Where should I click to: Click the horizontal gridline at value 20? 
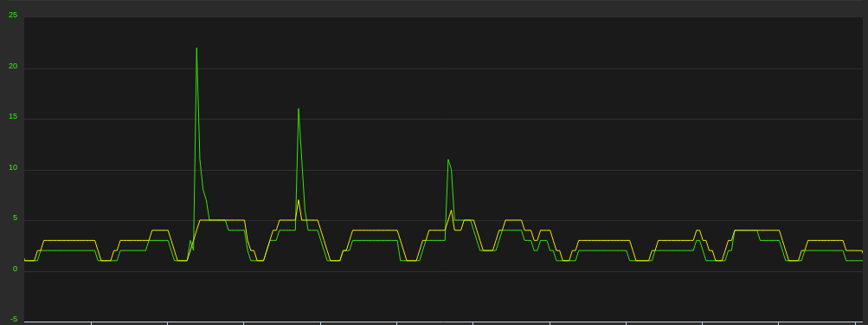pos(443,68)
